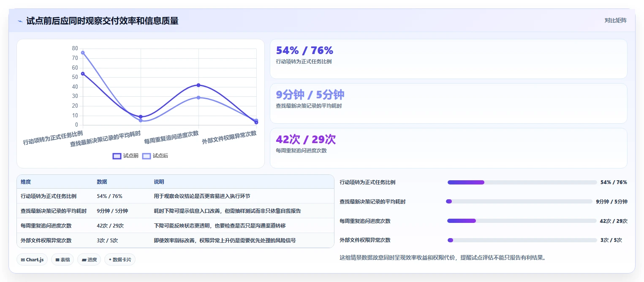Click chart axis label 每周重复追问进度次数
Viewport: 644px width, 282px height.
171,138
